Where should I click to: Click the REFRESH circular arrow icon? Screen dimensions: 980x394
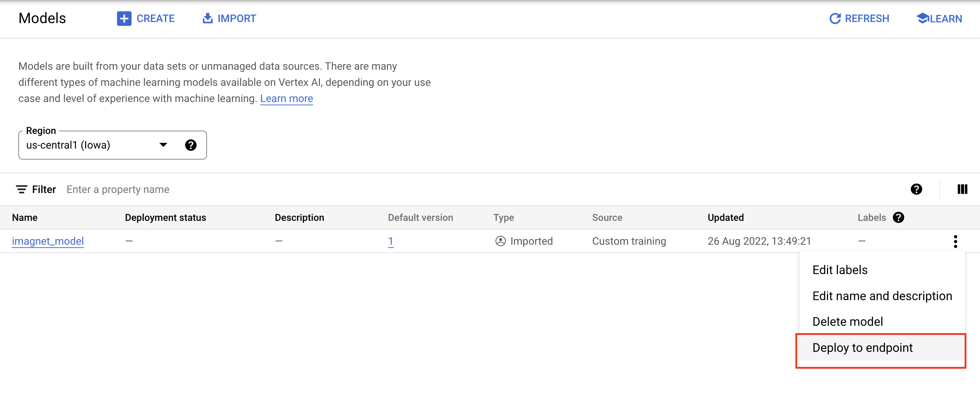835,18
